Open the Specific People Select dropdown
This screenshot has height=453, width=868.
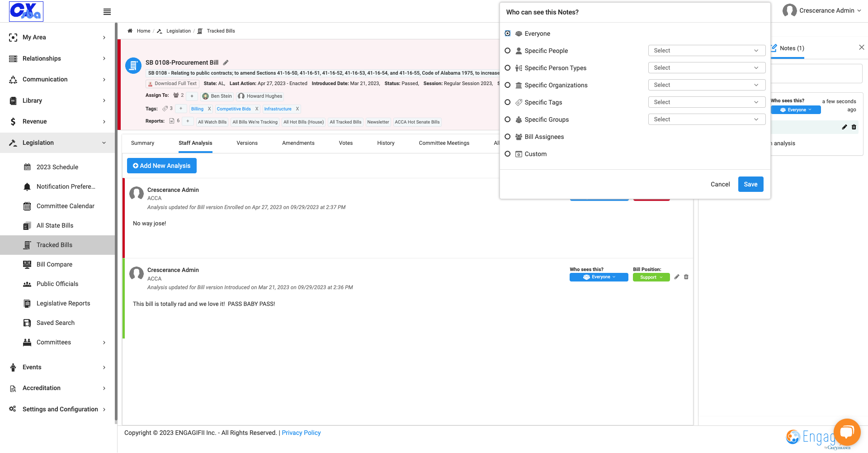point(707,51)
